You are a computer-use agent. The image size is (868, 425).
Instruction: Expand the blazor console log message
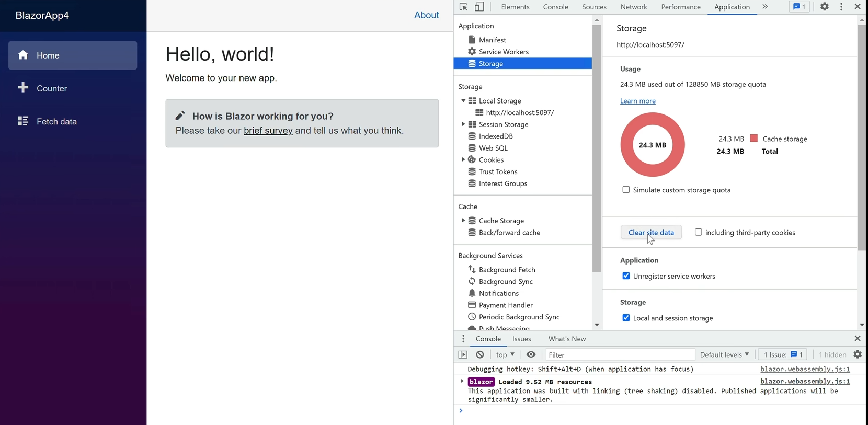[462, 381]
